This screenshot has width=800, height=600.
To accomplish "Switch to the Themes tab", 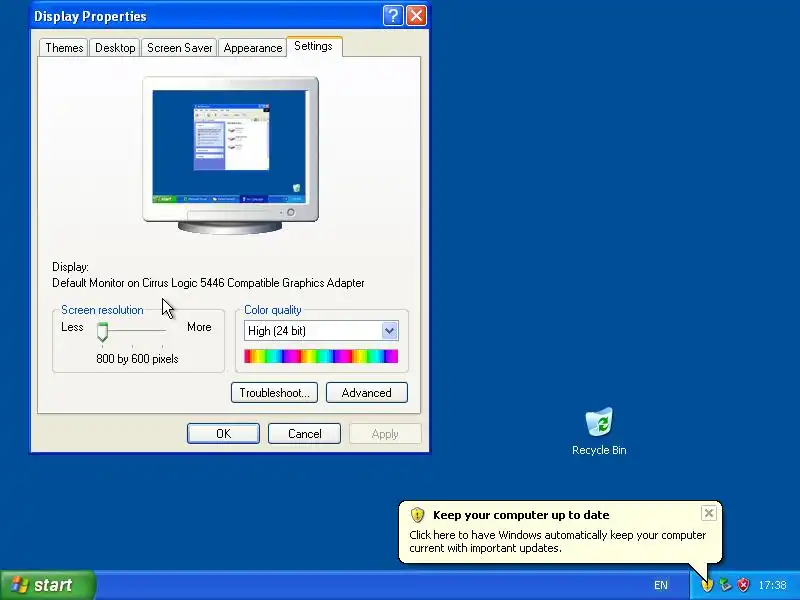I will pyautogui.click(x=64, y=48).
